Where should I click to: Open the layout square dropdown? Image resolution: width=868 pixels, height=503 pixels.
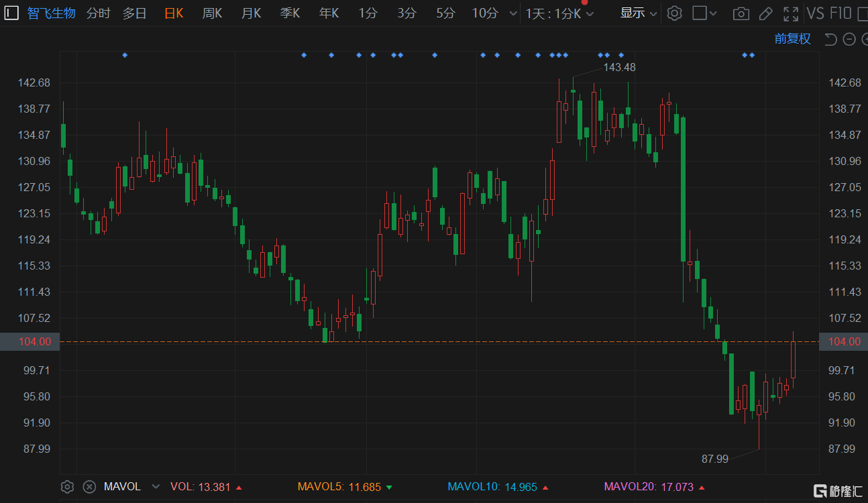point(704,13)
